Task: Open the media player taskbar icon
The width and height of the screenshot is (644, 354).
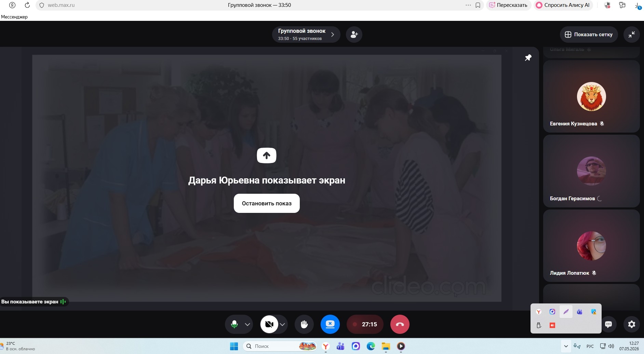Action: (x=401, y=346)
